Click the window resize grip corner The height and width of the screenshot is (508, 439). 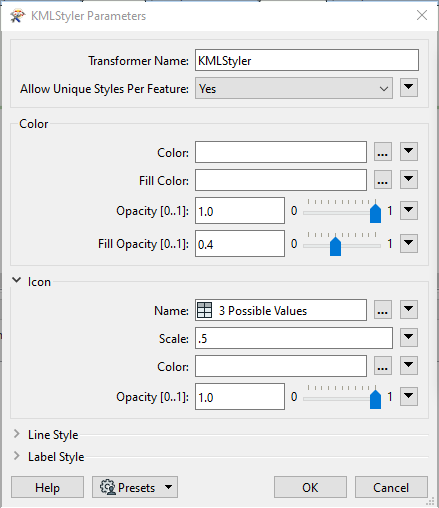tap(431, 501)
